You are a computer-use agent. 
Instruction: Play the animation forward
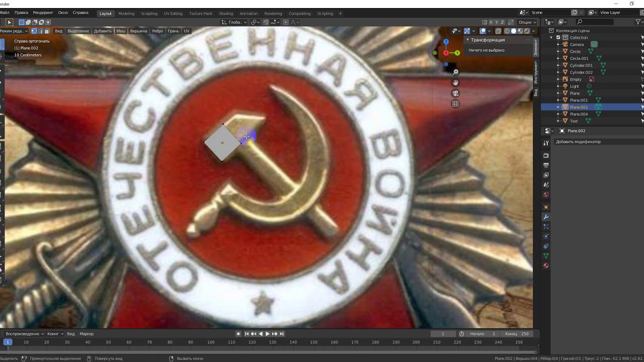click(268, 334)
